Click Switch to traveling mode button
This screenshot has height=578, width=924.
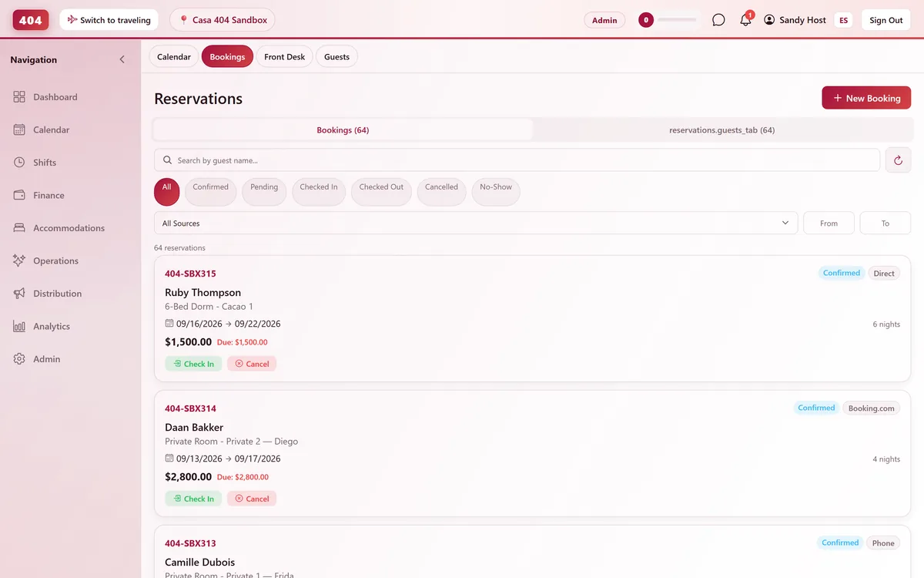click(109, 20)
